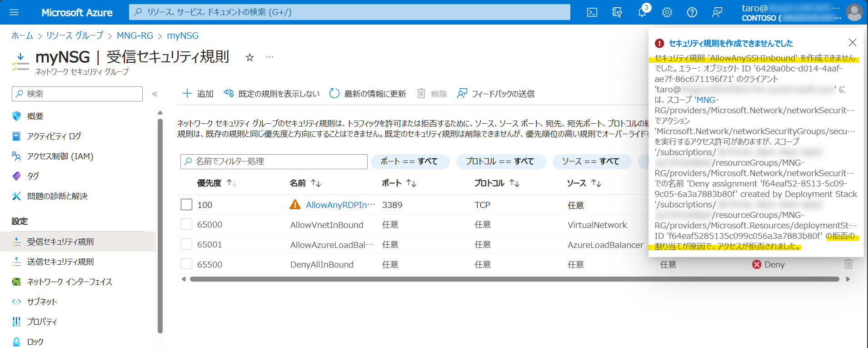Screen dimensions: 868x348
Task: Click port value 3389
Action: (x=392, y=205)
